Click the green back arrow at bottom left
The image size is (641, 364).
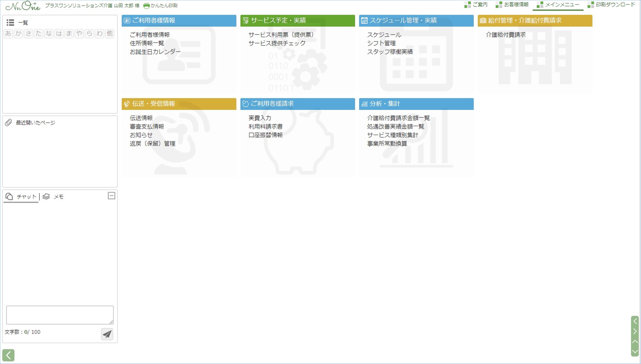tap(8, 355)
